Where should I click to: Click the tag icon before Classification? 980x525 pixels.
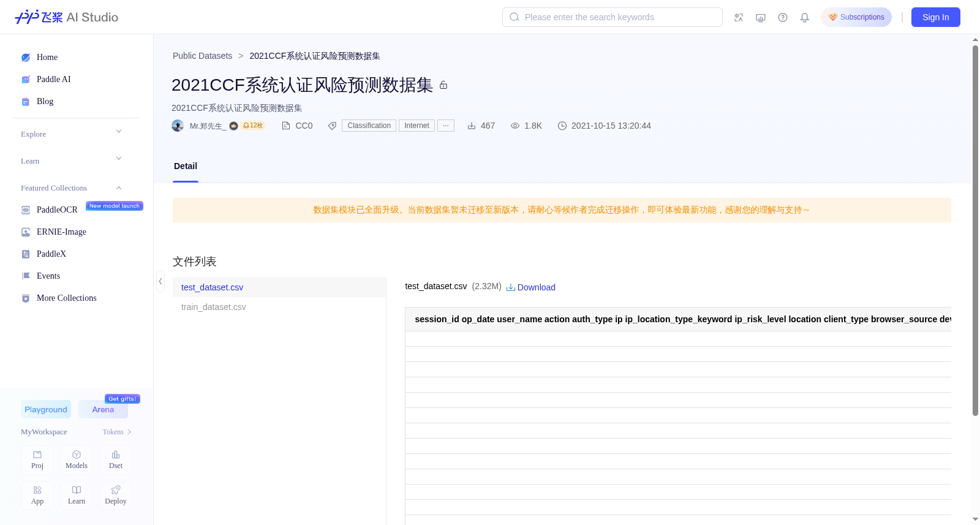click(332, 126)
